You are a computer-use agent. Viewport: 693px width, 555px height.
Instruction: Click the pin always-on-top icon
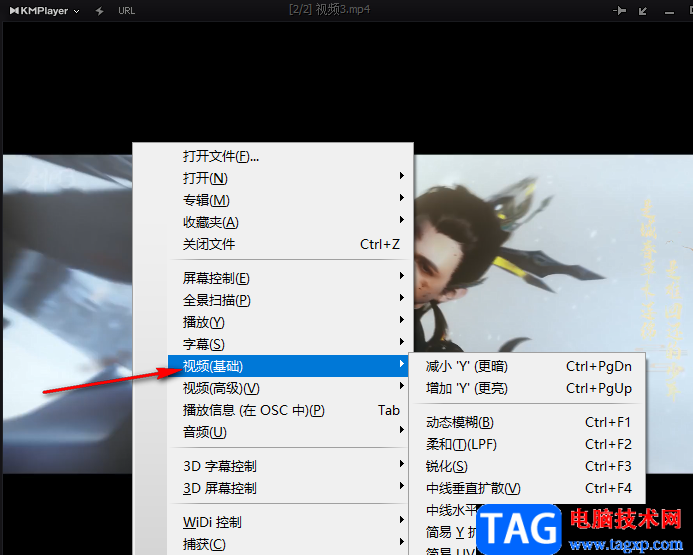[x=619, y=11]
